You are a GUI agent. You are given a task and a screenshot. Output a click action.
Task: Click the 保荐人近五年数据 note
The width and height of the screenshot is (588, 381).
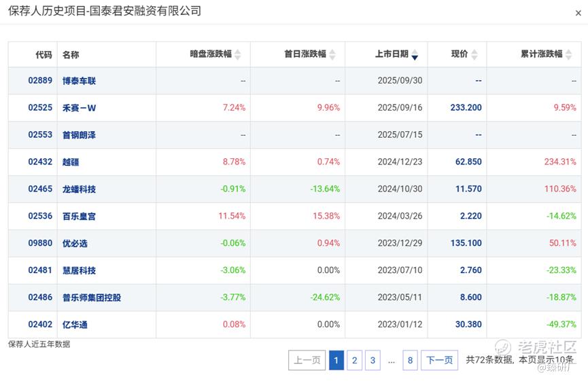coord(39,344)
